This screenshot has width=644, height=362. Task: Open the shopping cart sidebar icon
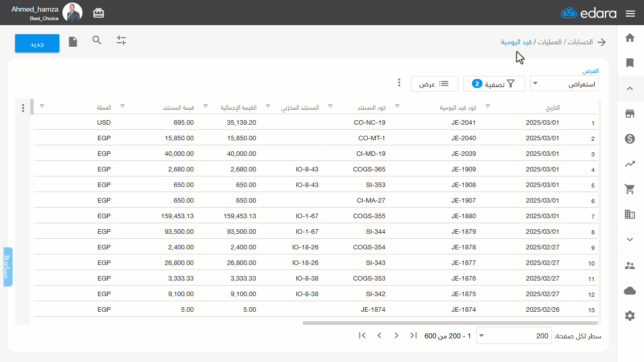tap(630, 189)
